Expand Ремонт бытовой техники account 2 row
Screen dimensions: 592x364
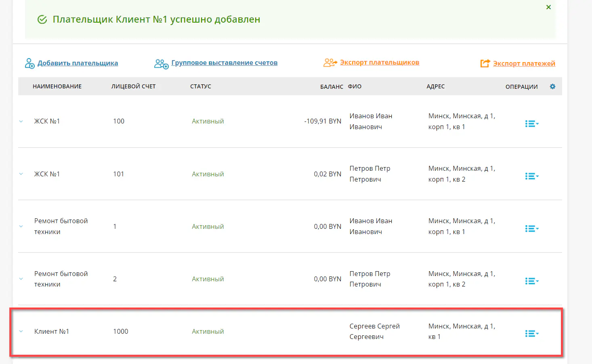[x=21, y=279]
